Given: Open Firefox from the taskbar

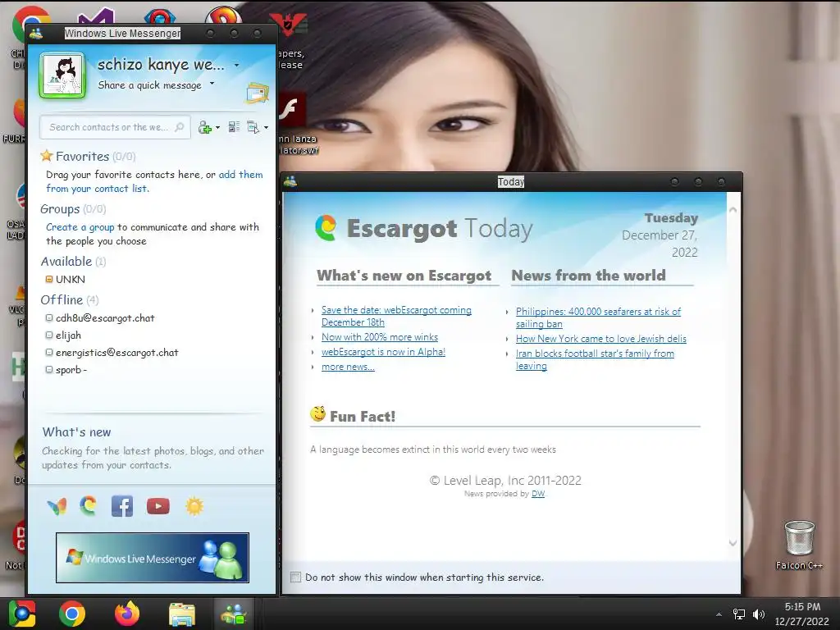Looking at the screenshot, I should tap(127, 614).
